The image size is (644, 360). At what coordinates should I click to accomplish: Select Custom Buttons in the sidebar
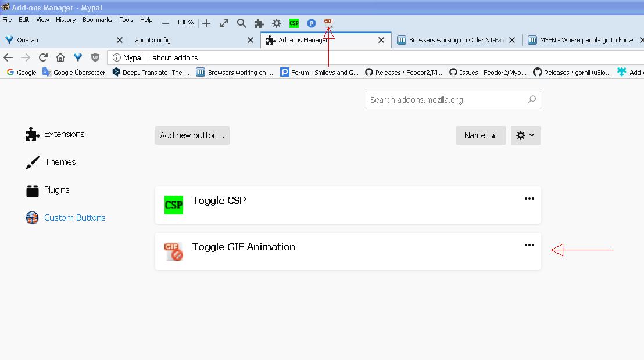(65, 218)
